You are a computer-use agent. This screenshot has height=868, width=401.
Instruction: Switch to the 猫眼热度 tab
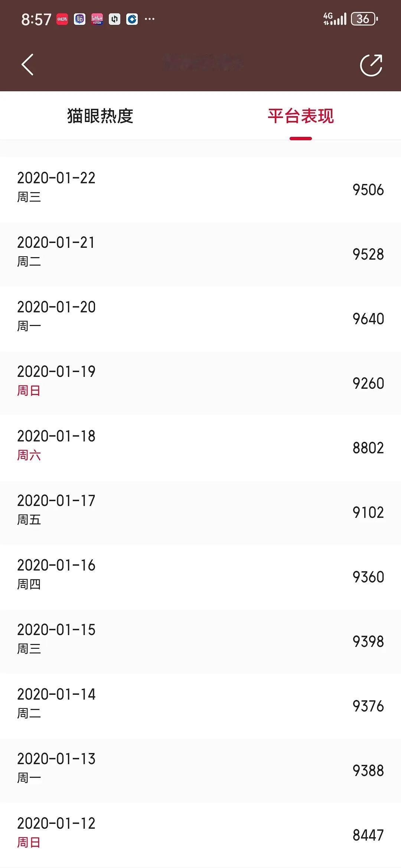tap(100, 116)
